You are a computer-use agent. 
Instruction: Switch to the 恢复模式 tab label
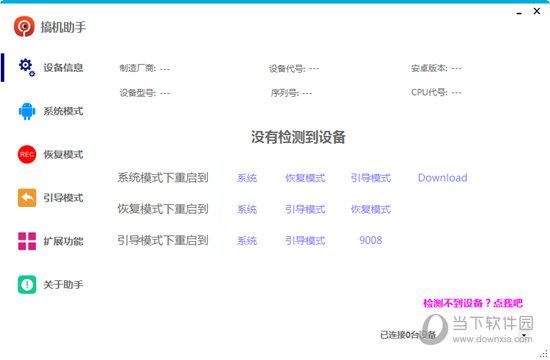tap(63, 154)
